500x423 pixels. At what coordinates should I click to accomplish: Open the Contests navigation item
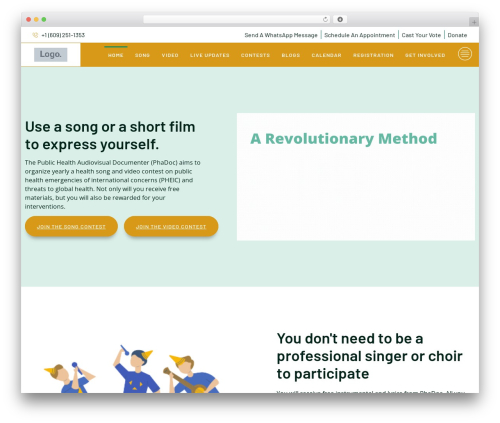[x=255, y=55]
